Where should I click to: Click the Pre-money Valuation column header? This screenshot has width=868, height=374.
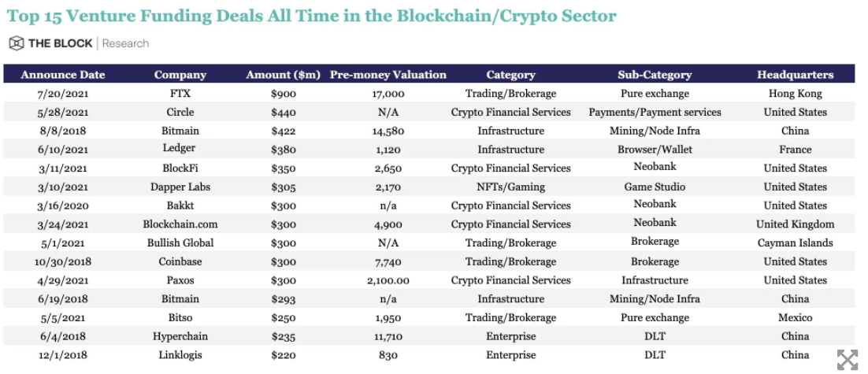tap(388, 75)
